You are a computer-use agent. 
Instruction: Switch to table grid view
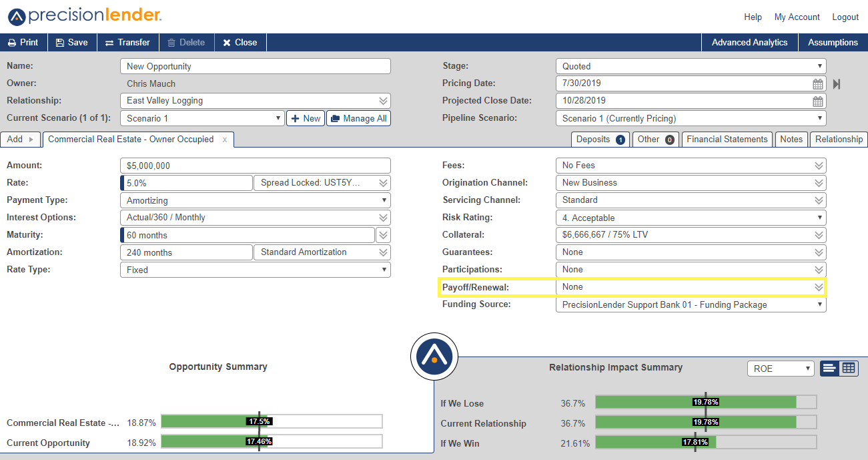point(849,369)
